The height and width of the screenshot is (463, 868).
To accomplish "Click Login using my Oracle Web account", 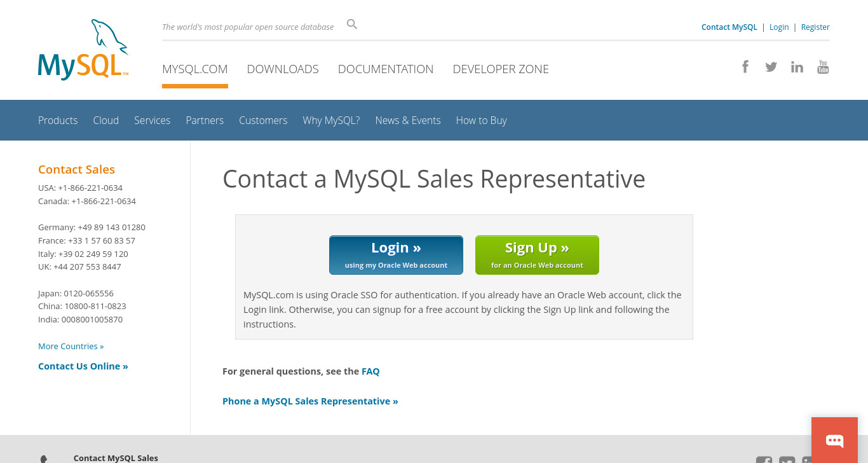I will (396, 255).
